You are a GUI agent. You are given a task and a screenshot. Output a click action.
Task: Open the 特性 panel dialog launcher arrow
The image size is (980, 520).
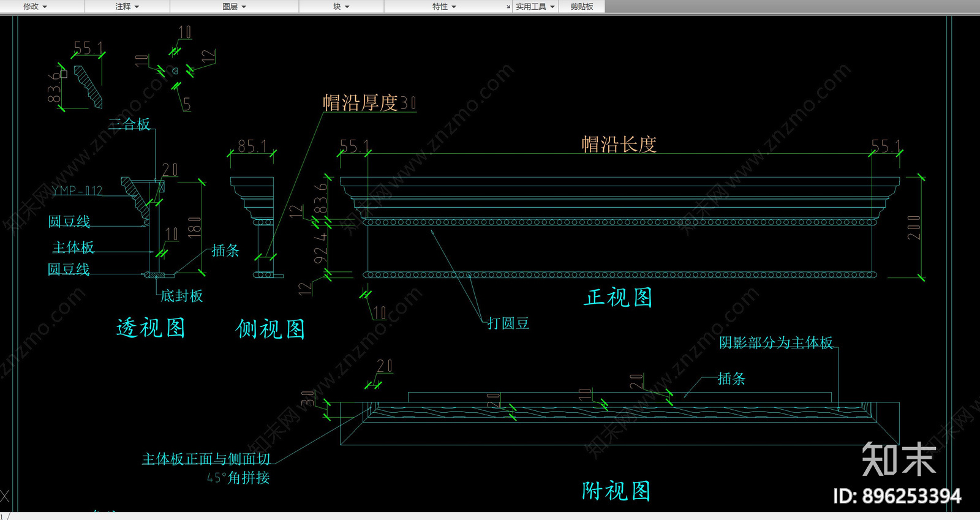(508, 7)
